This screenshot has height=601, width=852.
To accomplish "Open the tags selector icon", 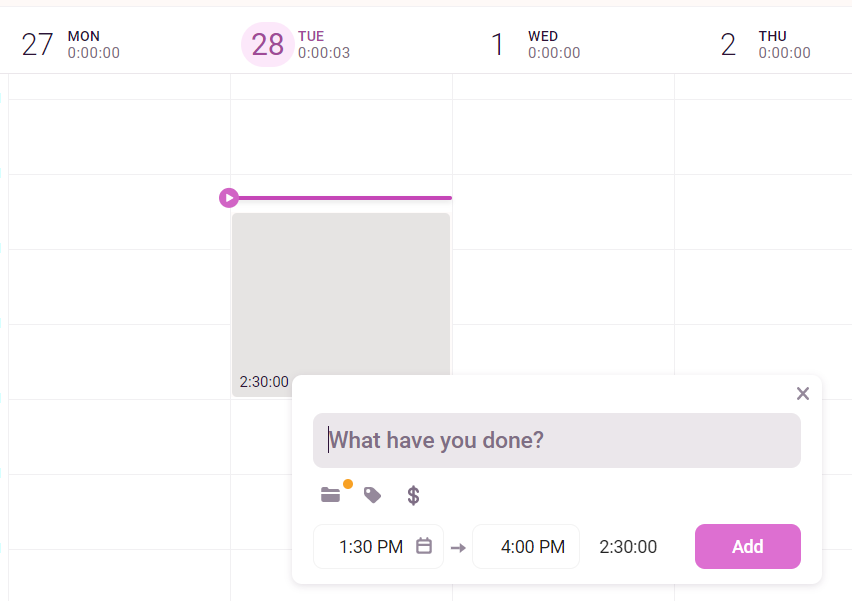I will (372, 495).
